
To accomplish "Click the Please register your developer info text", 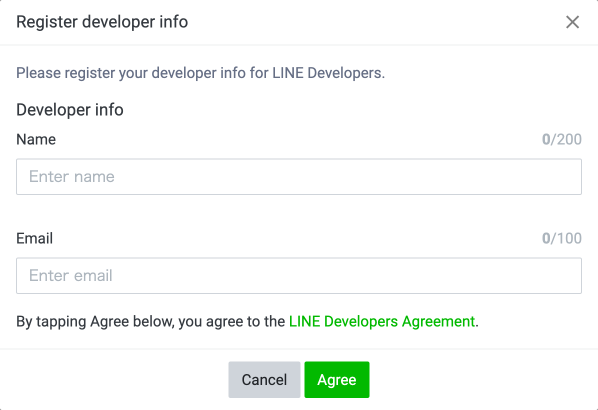I will (x=201, y=73).
